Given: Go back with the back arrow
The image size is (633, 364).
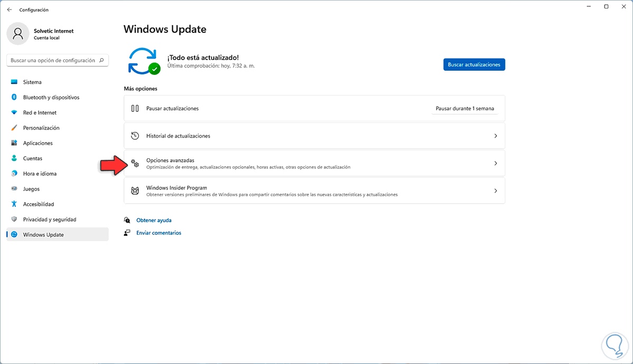Looking at the screenshot, I should 9,9.
